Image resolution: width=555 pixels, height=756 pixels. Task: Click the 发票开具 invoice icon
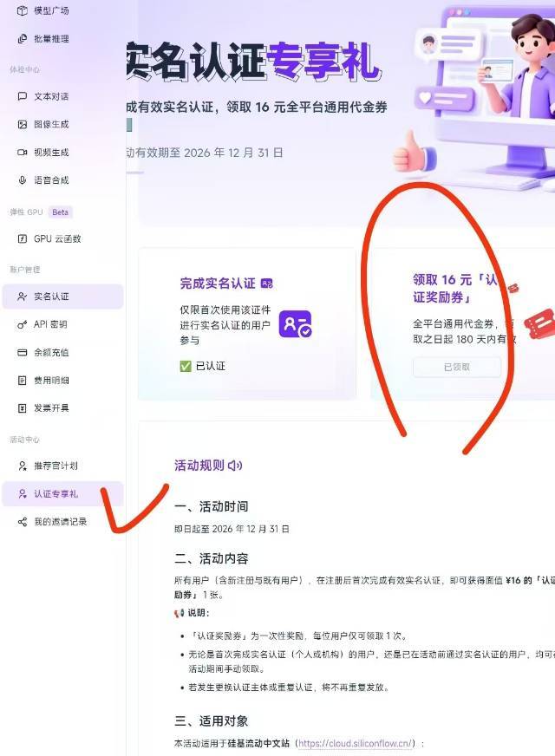coord(23,408)
